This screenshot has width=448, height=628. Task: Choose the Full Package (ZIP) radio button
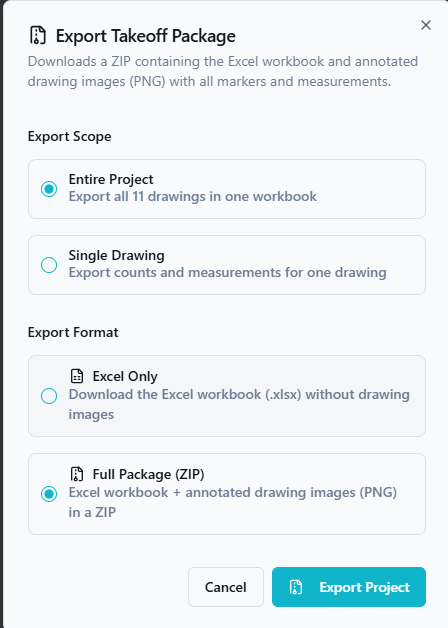(49, 493)
